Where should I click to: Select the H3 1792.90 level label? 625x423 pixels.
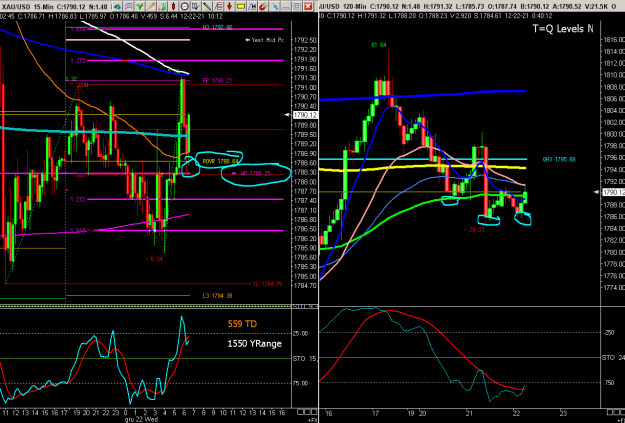217,27
